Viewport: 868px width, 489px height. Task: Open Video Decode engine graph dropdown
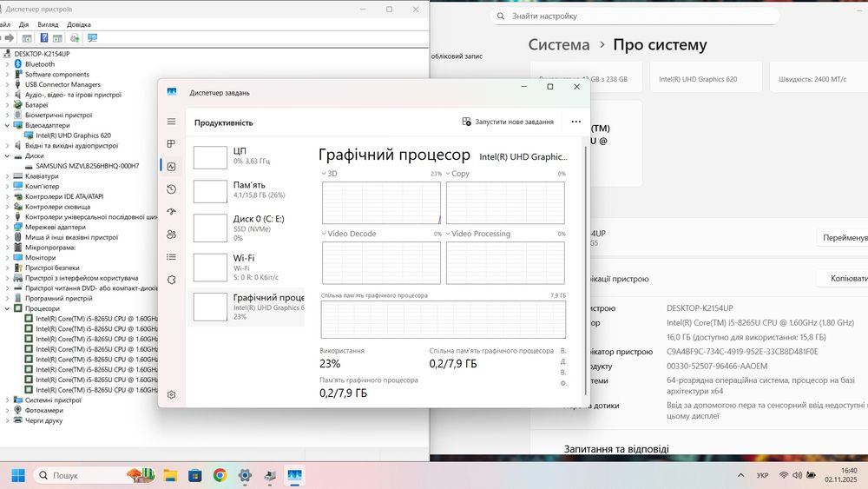click(x=324, y=234)
